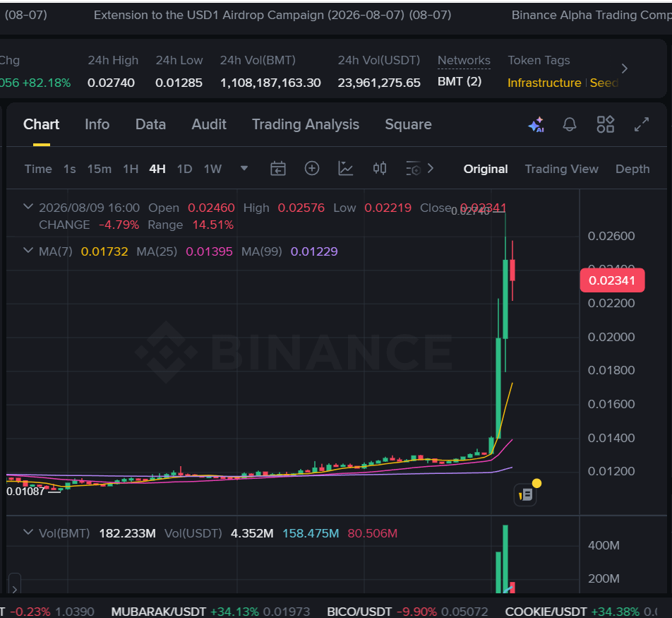Switch to Trading View chart
672x618 pixels.
(562, 169)
